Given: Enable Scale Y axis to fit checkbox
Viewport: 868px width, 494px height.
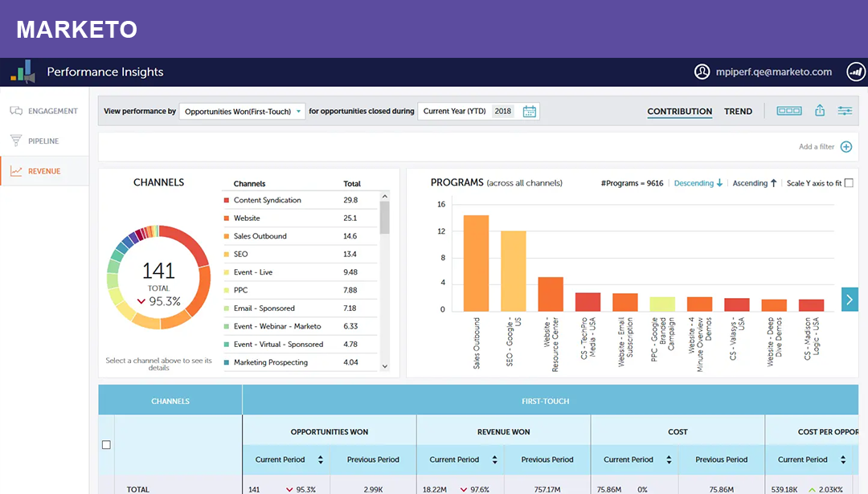Looking at the screenshot, I should pyautogui.click(x=849, y=183).
